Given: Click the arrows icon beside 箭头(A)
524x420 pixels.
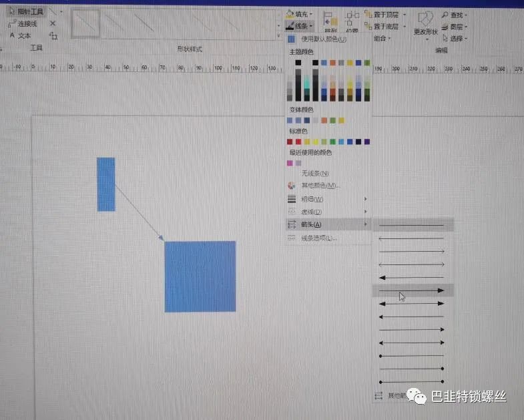Looking at the screenshot, I should pos(292,224).
